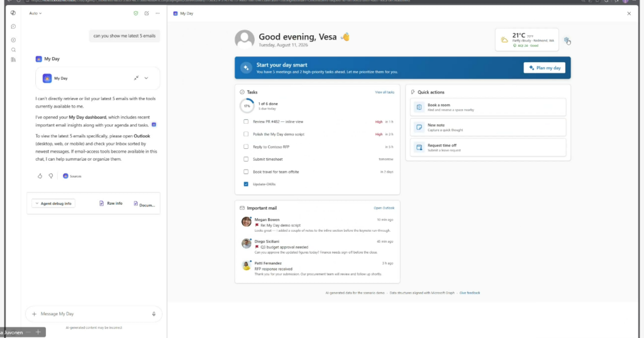This screenshot has width=644, height=338.
Task: Click the Request time off icon
Action: click(x=419, y=147)
